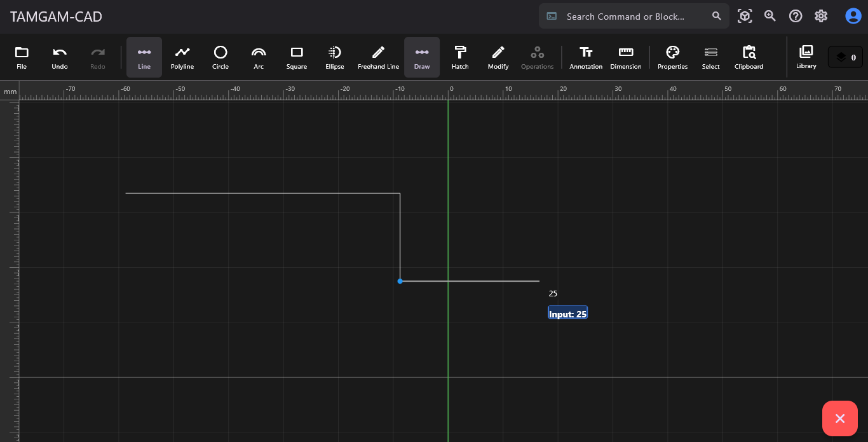Expand the Draw tools group

point(422,57)
